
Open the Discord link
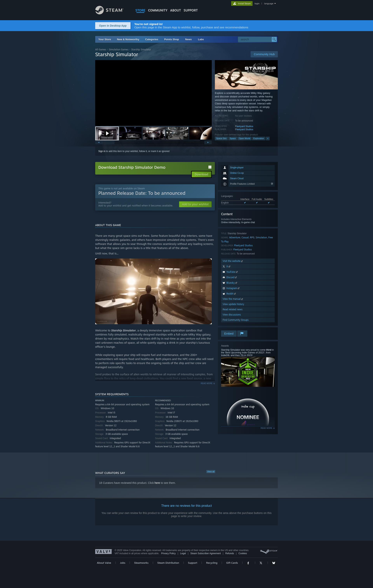[x=248, y=277]
